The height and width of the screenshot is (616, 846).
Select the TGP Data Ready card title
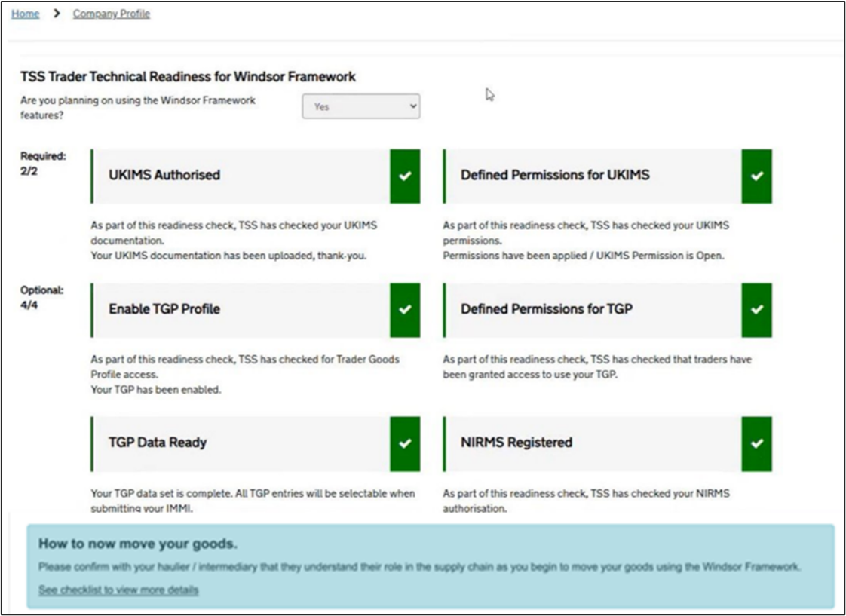point(158,443)
